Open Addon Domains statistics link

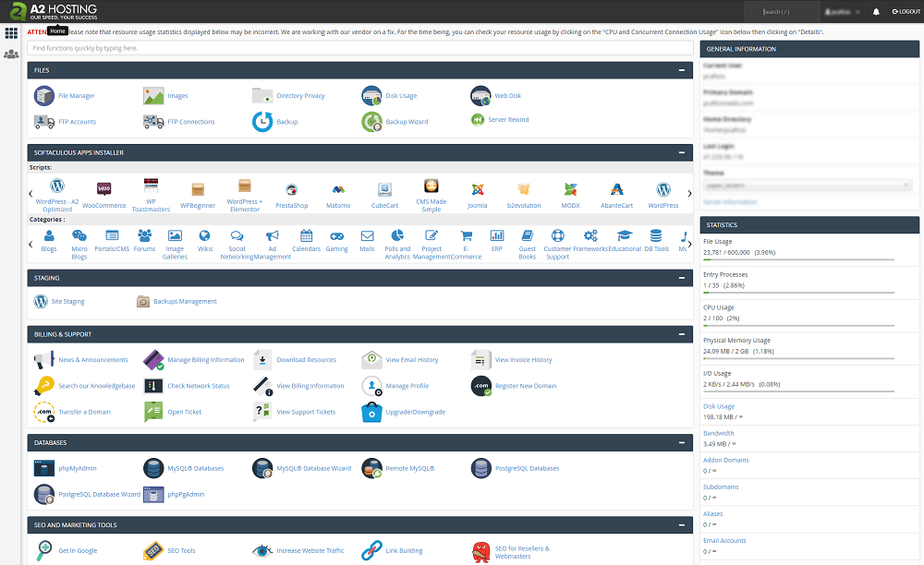[725, 461]
